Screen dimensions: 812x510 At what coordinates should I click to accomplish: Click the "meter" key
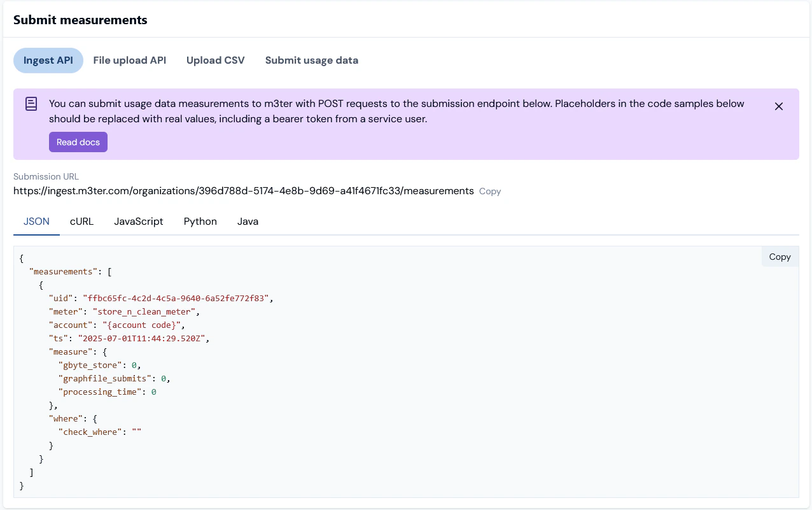tap(66, 311)
